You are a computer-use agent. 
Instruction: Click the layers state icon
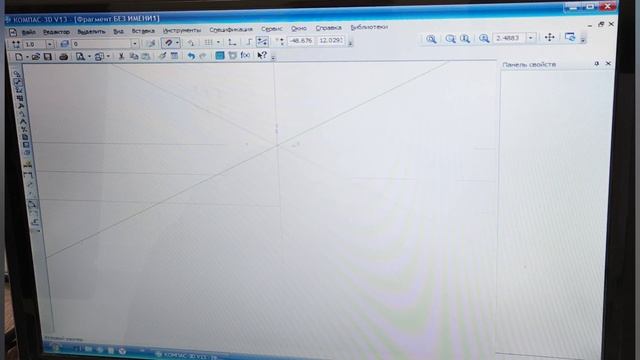click(x=64, y=44)
